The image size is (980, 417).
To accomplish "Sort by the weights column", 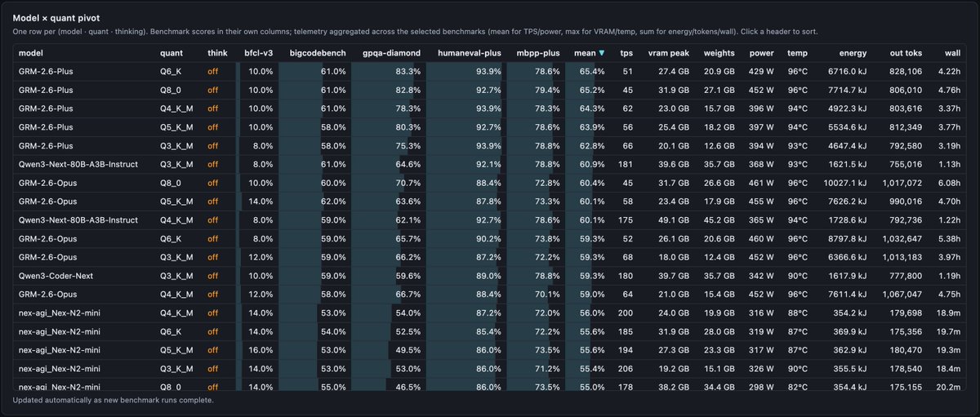I will [x=719, y=53].
